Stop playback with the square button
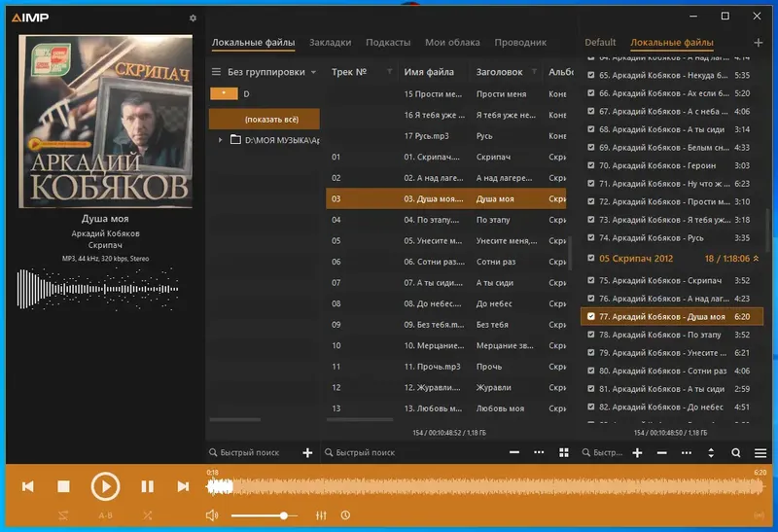 (63, 486)
